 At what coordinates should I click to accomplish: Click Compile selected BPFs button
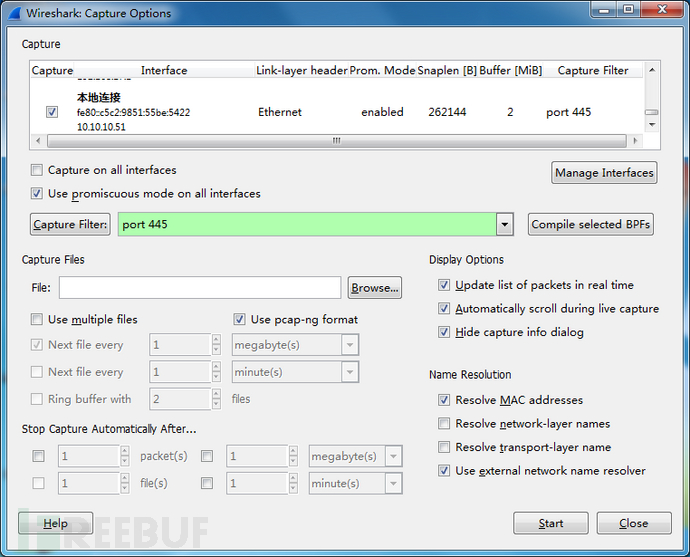coord(591,224)
